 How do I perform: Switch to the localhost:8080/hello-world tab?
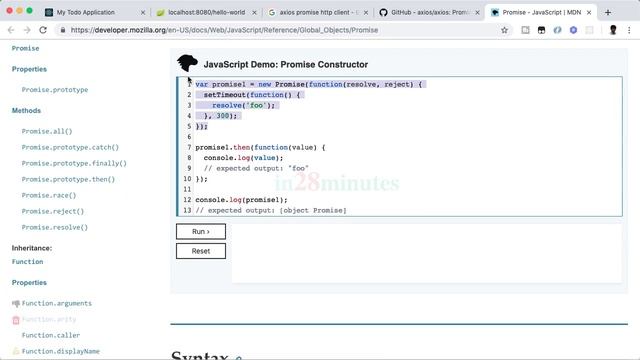206,12
